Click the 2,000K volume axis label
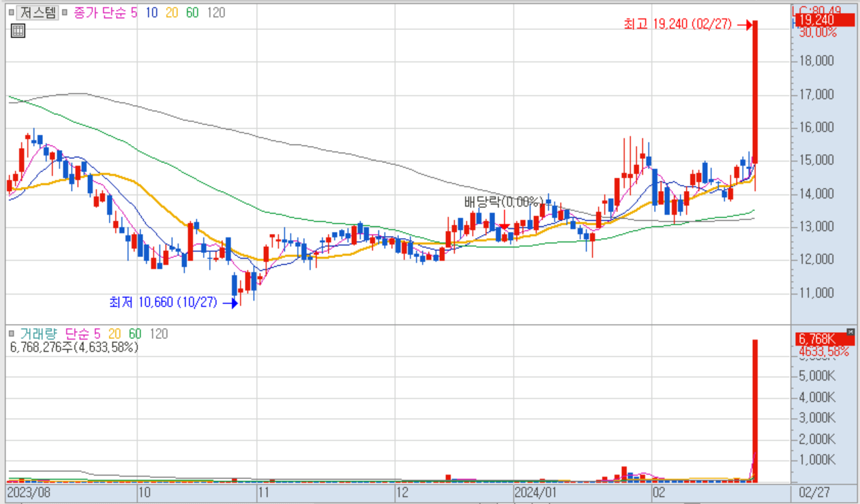 click(x=816, y=439)
